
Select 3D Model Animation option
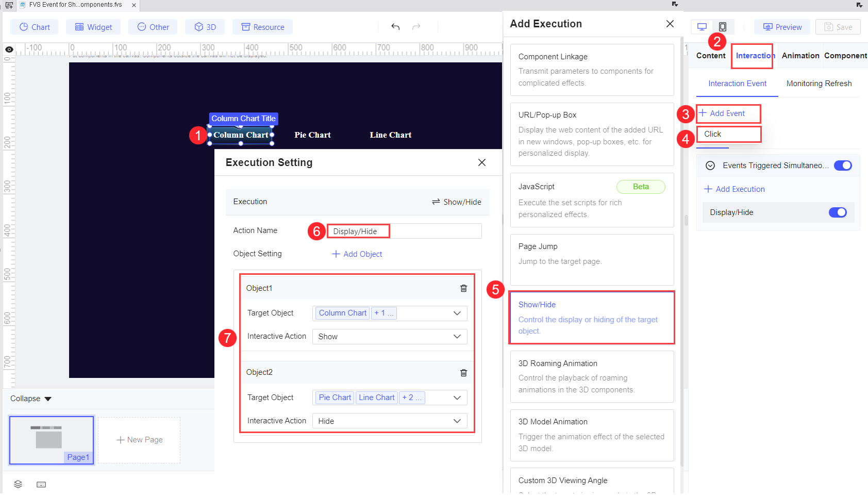pyautogui.click(x=592, y=435)
